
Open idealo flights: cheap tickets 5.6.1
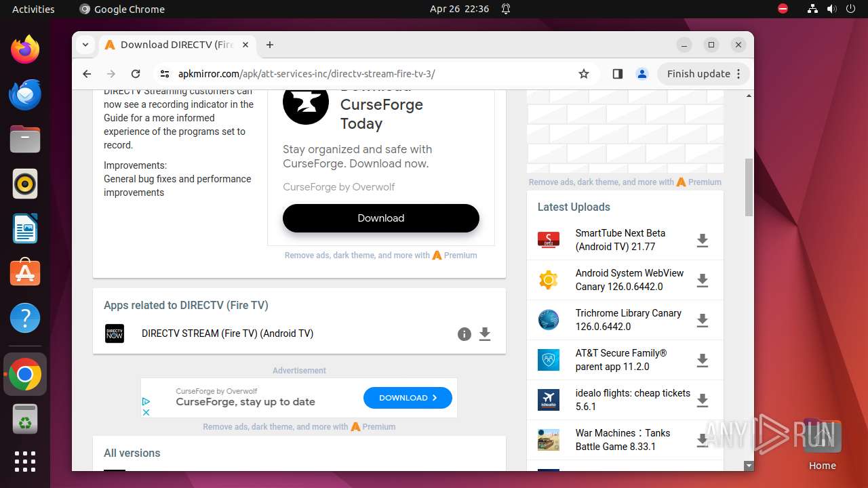(x=633, y=400)
